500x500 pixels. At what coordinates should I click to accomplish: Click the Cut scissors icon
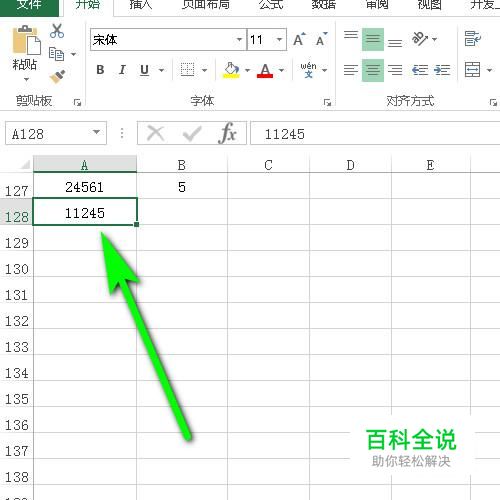click(57, 31)
